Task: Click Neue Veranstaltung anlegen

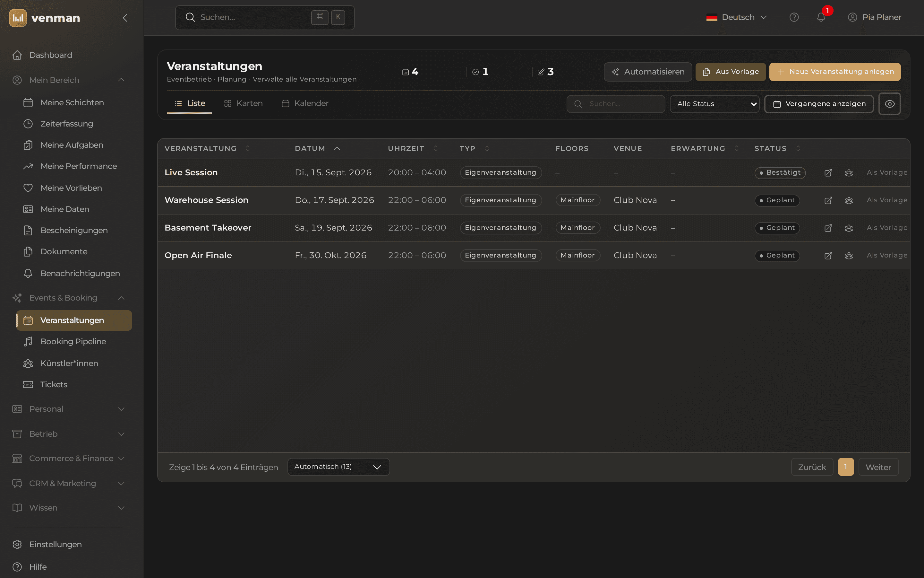Action: [835, 72]
